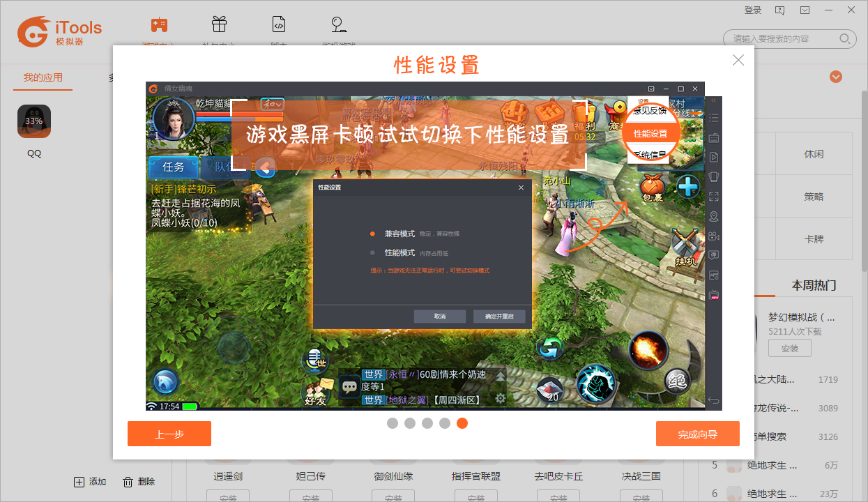
Task: Click the fire skill icon in game
Action: coord(648,349)
